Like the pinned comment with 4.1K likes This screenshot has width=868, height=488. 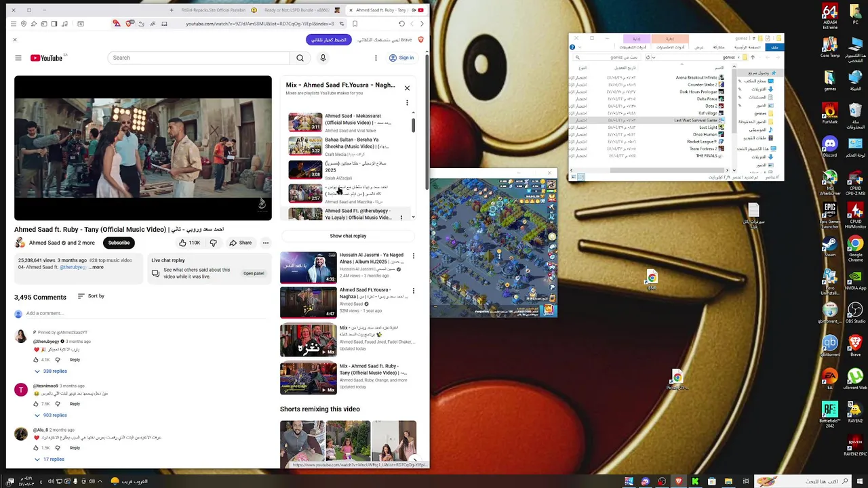36,360
